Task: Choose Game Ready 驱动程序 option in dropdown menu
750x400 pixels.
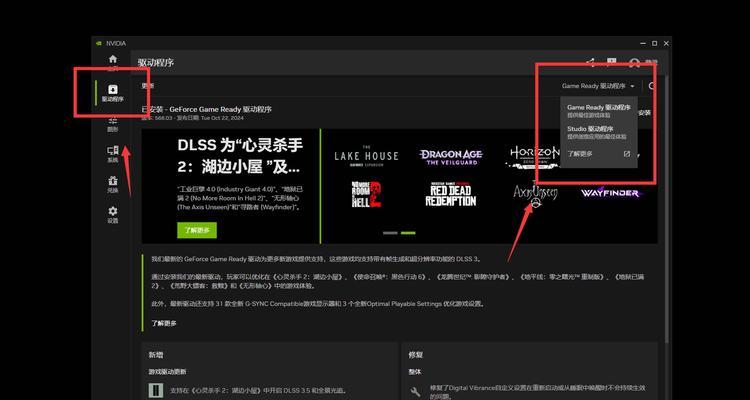Action: click(x=598, y=111)
